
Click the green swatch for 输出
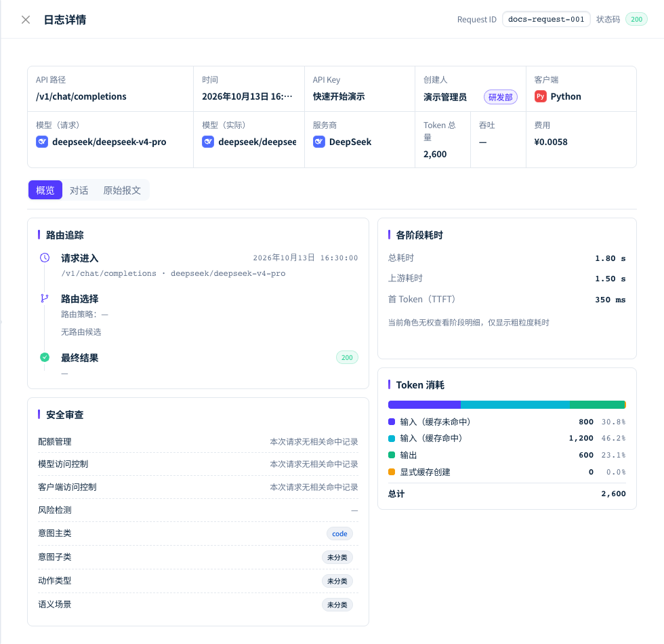[392, 455]
